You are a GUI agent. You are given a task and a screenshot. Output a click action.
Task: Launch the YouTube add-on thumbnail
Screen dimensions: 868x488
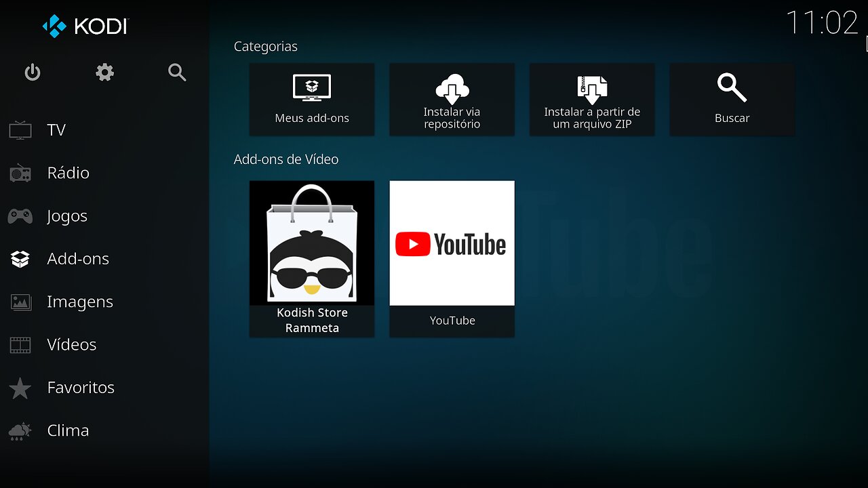pos(452,243)
